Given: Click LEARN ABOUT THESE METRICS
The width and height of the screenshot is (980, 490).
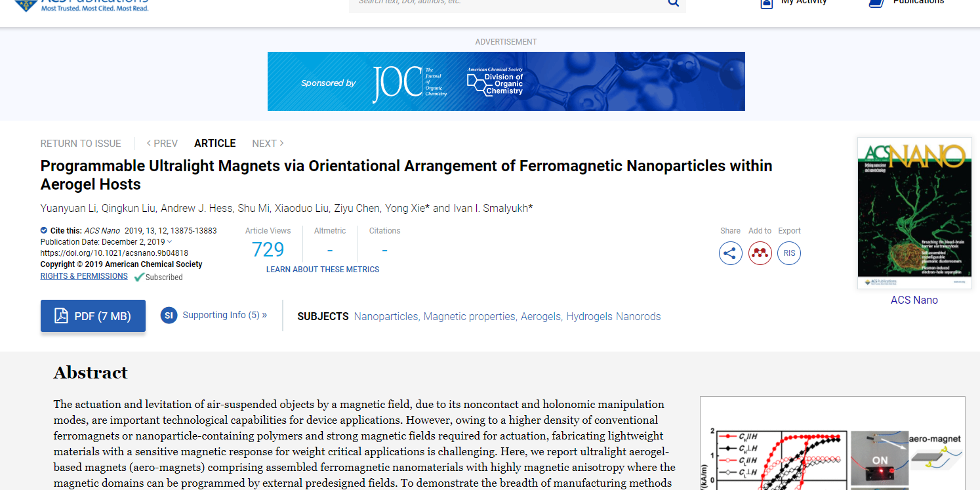Looking at the screenshot, I should point(322,270).
